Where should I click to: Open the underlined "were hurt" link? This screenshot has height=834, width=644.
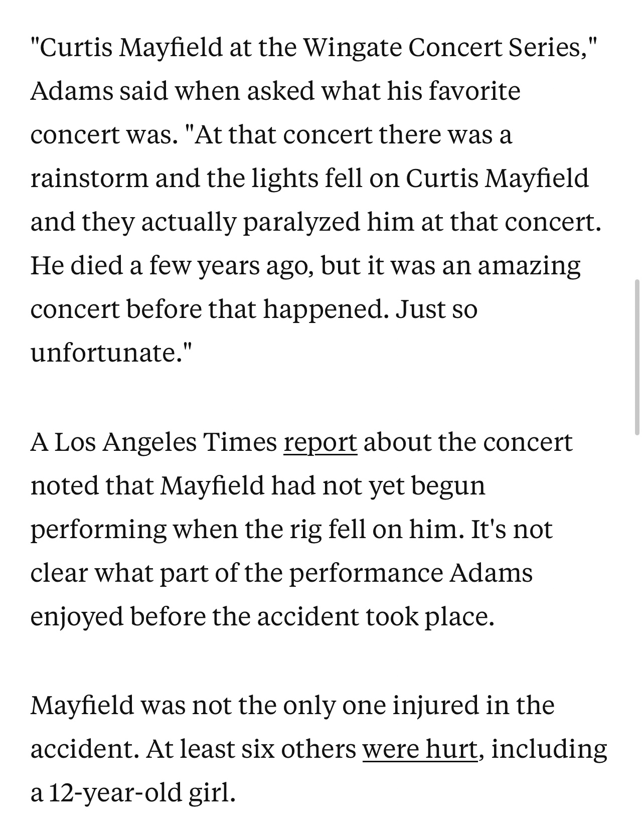click(x=419, y=749)
